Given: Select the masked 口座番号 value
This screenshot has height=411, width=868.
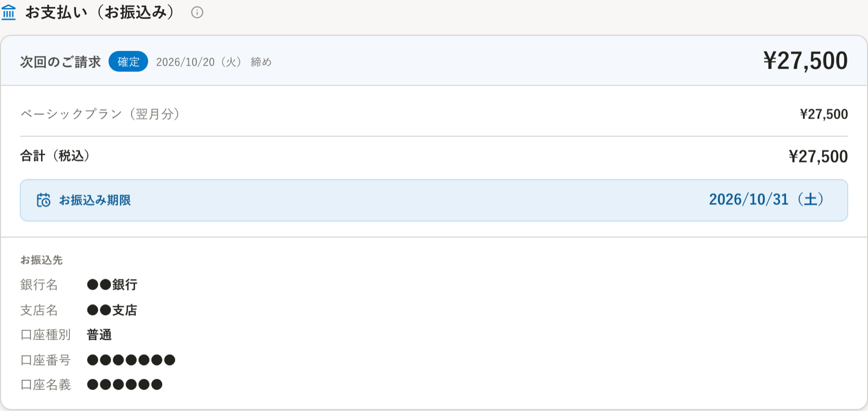Looking at the screenshot, I should point(131,359).
